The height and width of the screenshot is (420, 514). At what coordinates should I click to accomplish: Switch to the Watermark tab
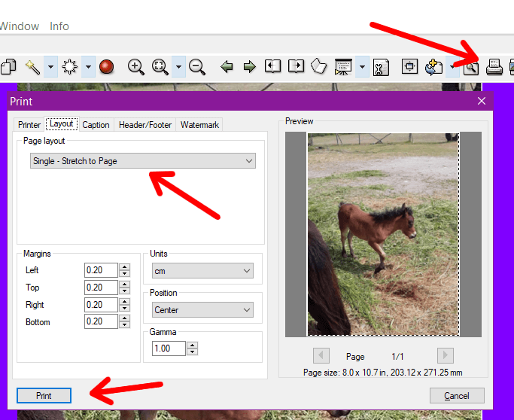(199, 125)
